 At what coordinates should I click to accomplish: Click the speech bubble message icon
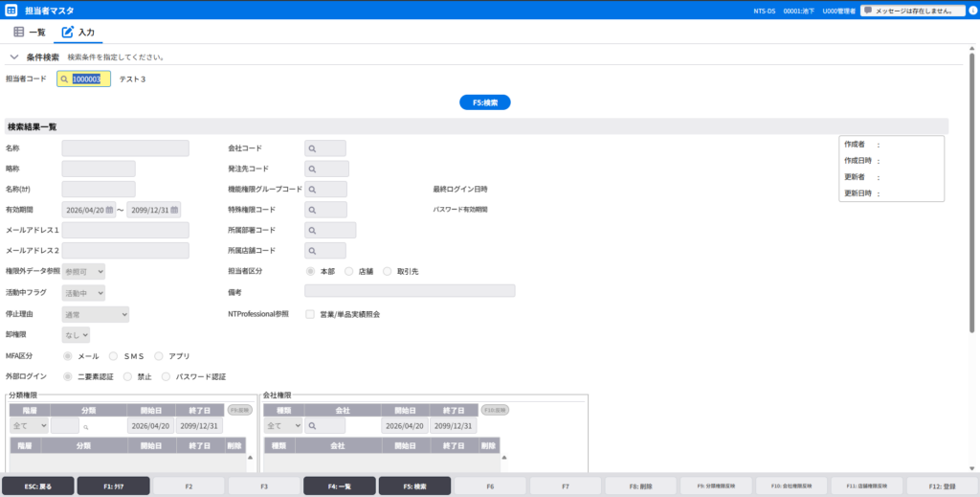click(867, 11)
